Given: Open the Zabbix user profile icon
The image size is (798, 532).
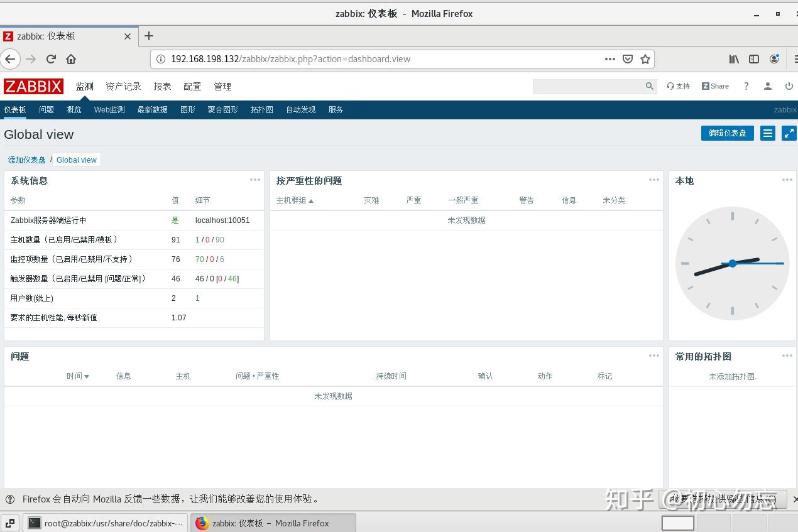Looking at the screenshot, I should click(768, 86).
